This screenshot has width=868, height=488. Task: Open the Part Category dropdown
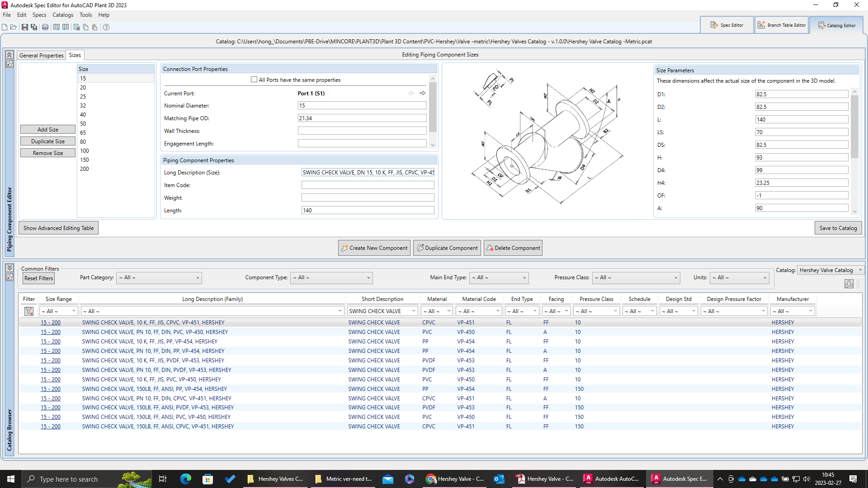[159, 278]
